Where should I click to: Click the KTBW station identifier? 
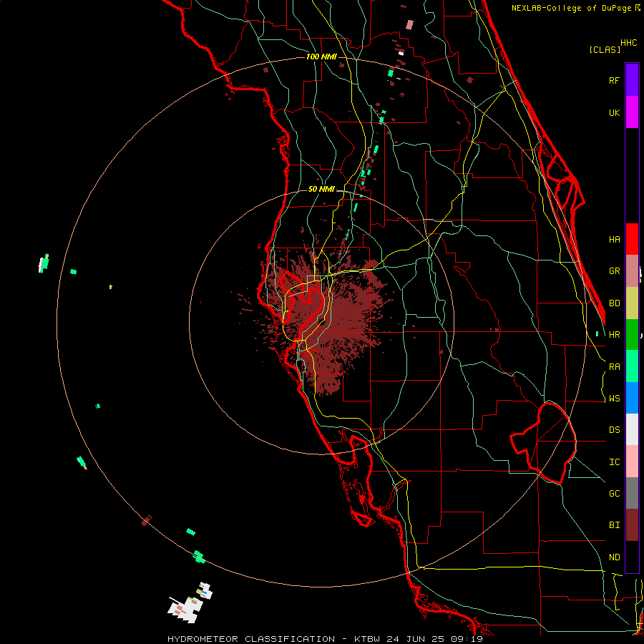(368, 639)
